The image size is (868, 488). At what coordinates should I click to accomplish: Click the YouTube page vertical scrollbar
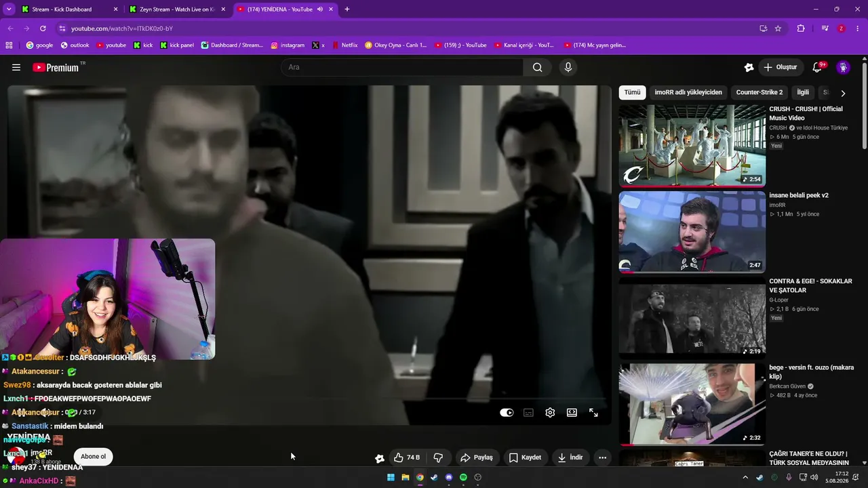(864, 105)
